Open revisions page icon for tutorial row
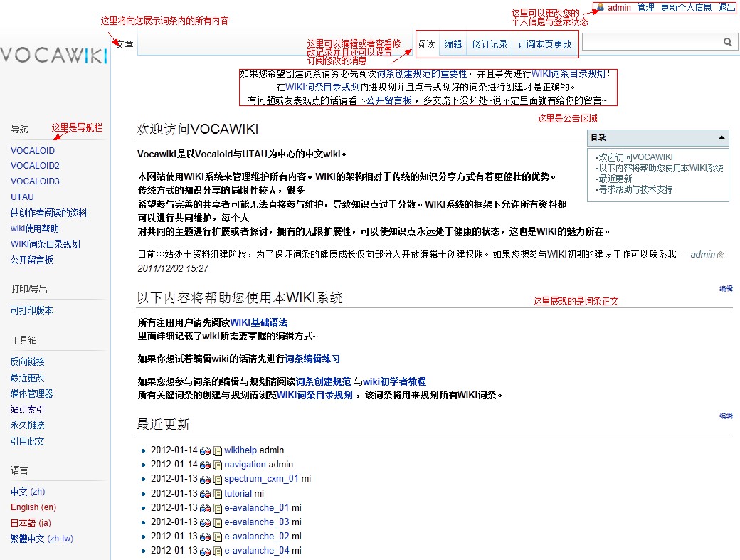The width and height of the screenshot is (740, 560). (218, 494)
